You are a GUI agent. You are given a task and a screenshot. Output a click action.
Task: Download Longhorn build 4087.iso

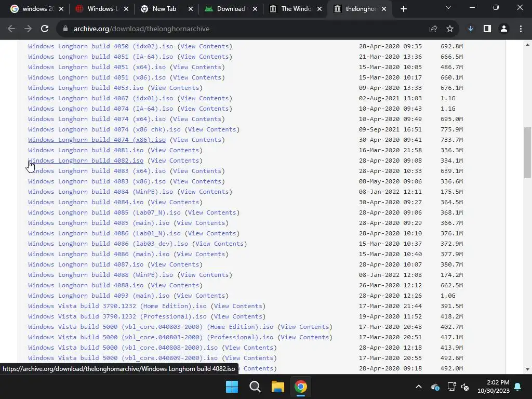[86, 264]
